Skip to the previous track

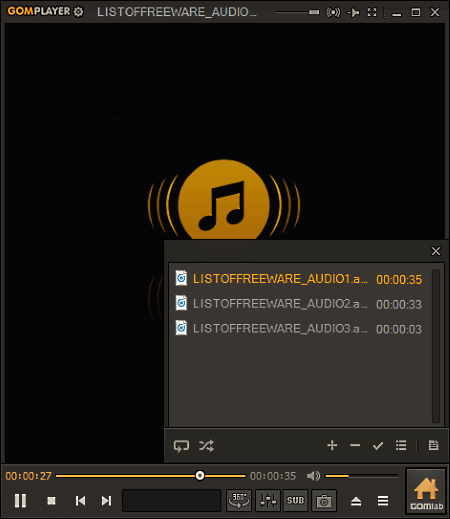click(80, 501)
